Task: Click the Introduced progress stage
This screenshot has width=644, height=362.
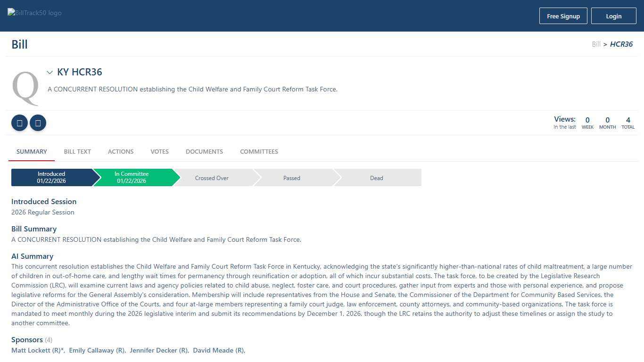Action: pos(51,178)
